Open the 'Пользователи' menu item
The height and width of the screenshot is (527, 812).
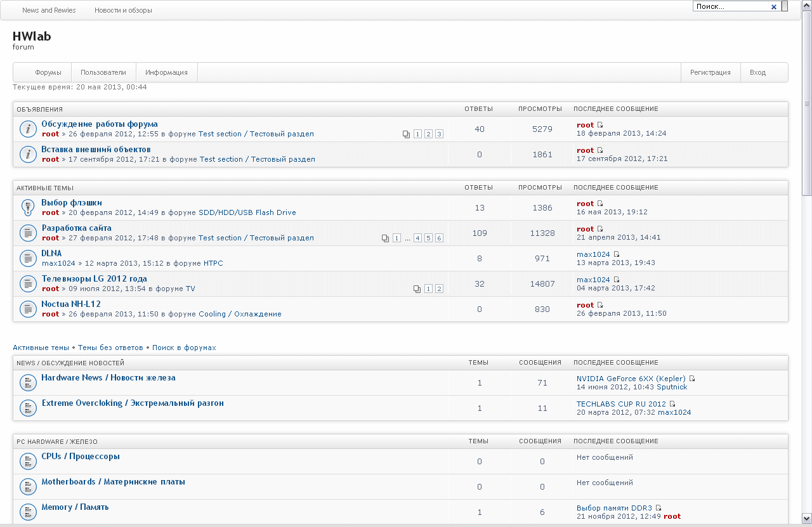tap(103, 72)
